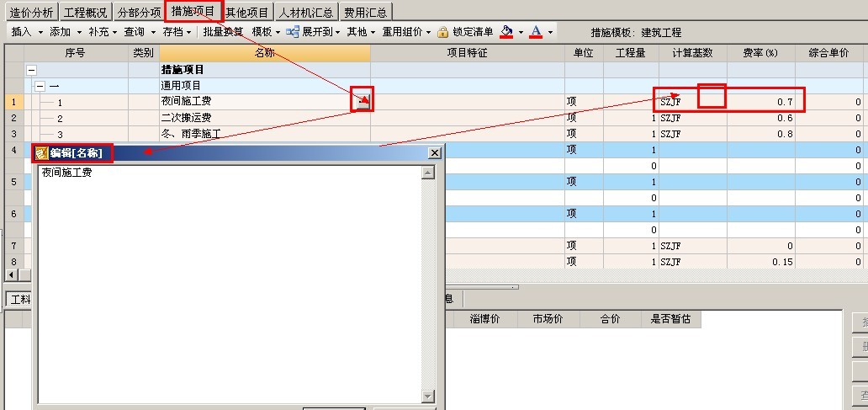Screen dimensions: 868x410
Task: Select the 措施项目 tab
Action: coord(193,11)
